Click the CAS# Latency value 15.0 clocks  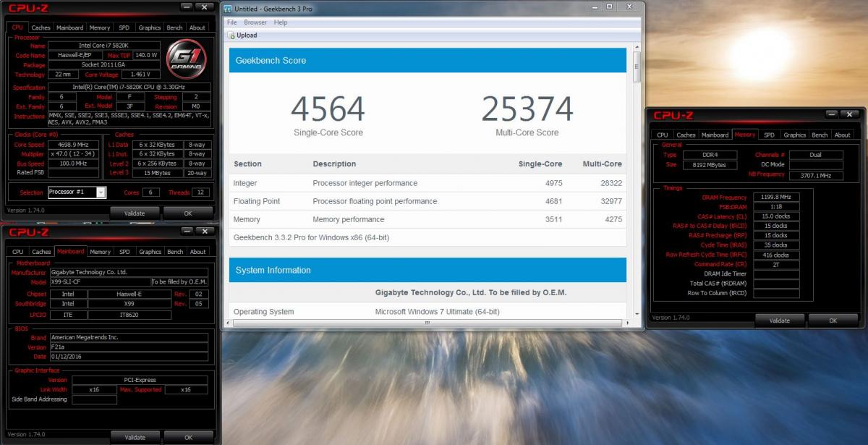[776, 216]
